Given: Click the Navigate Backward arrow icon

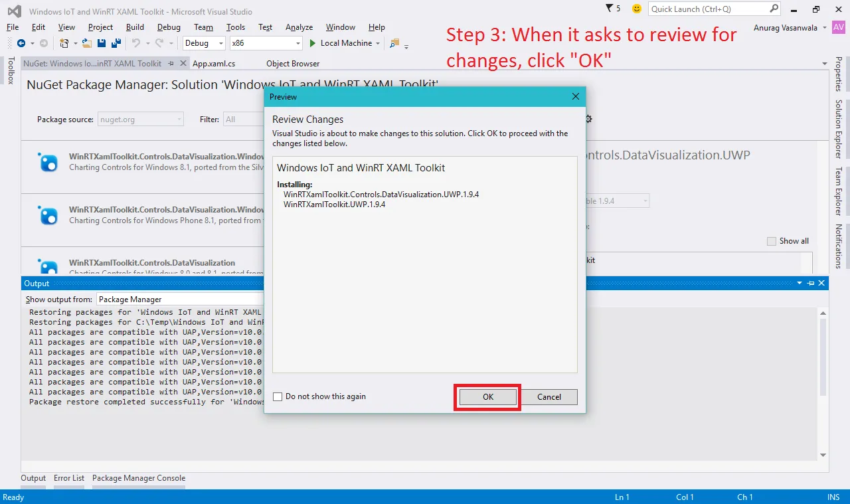Looking at the screenshot, I should click(21, 43).
